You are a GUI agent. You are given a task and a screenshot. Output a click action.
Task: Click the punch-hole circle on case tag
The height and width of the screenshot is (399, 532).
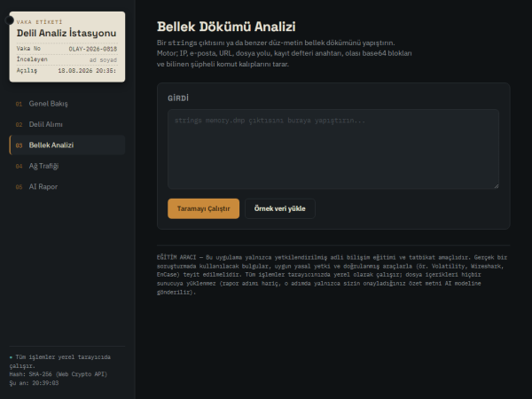pos(10,20)
